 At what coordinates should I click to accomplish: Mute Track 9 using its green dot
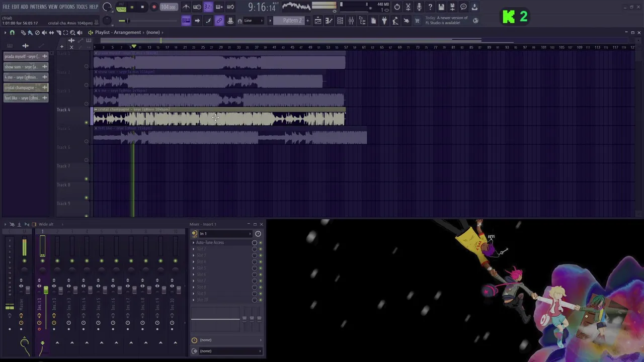[87, 216]
